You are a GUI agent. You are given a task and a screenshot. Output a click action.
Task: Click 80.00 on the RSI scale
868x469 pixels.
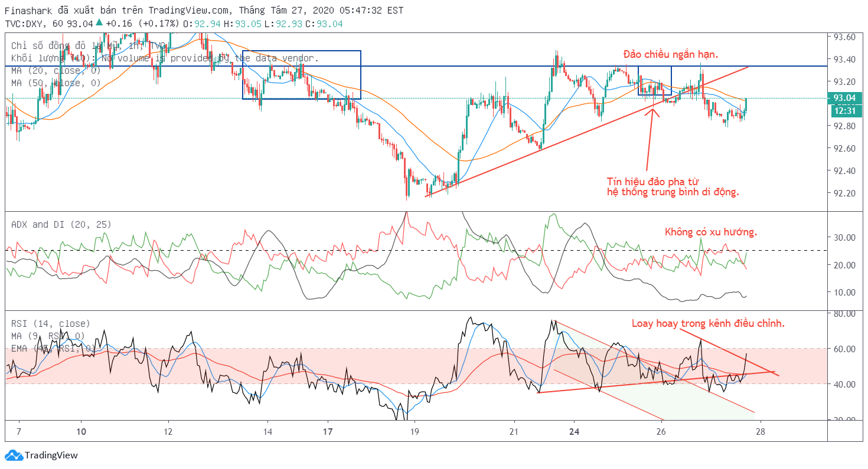click(844, 314)
